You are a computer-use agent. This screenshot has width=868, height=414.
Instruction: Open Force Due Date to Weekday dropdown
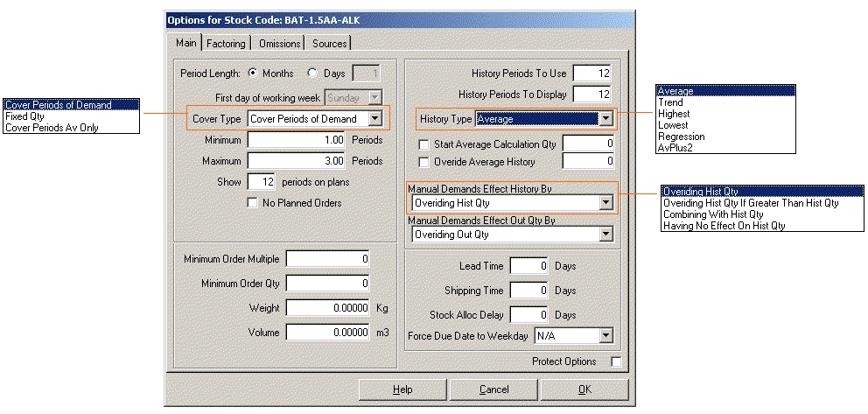click(x=605, y=335)
